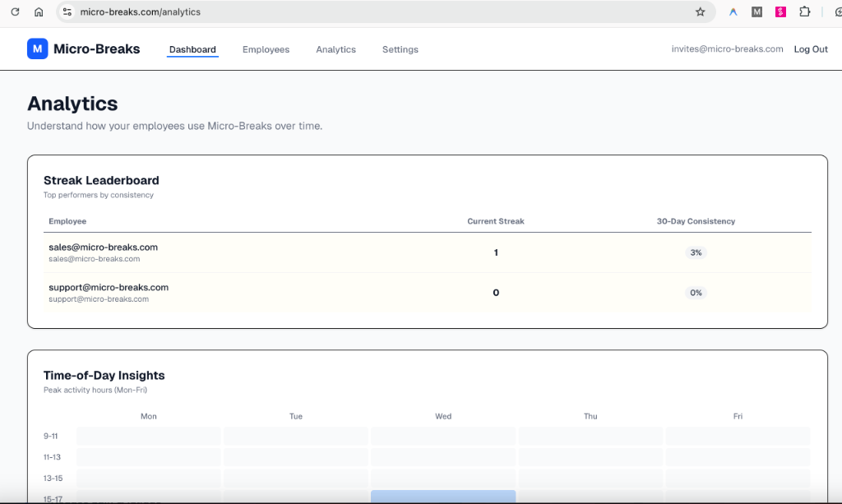Image resolution: width=842 pixels, height=504 pixels.
Task: Bookmark this page with the star icon
Action: (x=701, y=12)
